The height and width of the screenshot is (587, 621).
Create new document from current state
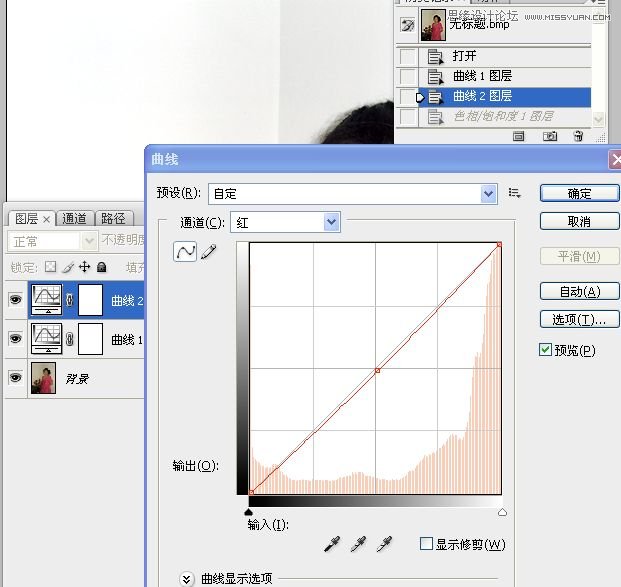click(518, 136)
